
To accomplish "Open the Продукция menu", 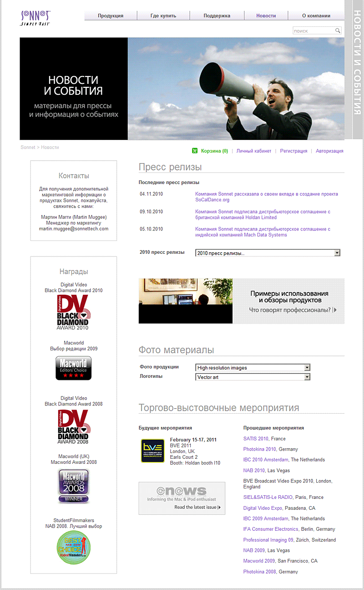I will tap(111, 15).
